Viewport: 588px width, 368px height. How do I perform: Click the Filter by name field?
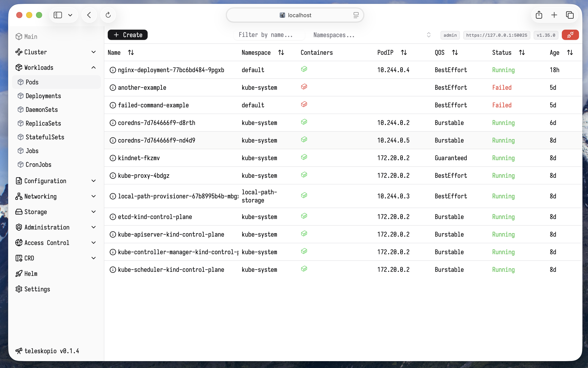[x=269, y=35]
